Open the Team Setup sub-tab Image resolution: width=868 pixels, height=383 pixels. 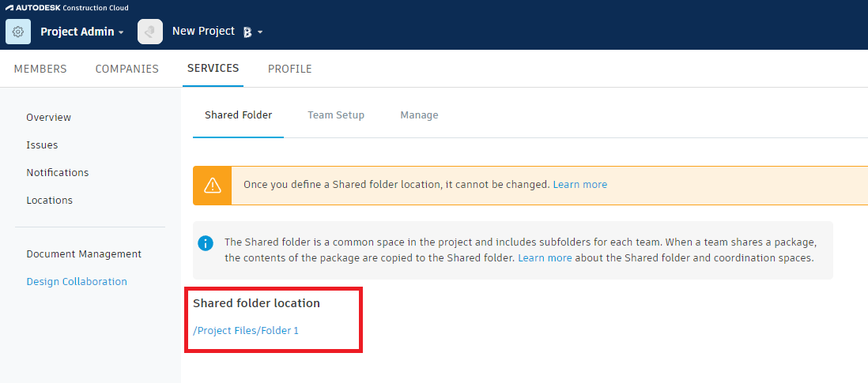(336, 115)
